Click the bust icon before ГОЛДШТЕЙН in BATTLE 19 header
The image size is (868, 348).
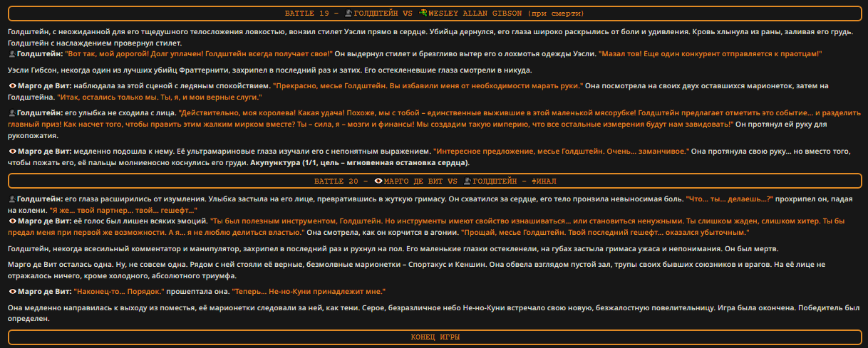pos(348,13)
